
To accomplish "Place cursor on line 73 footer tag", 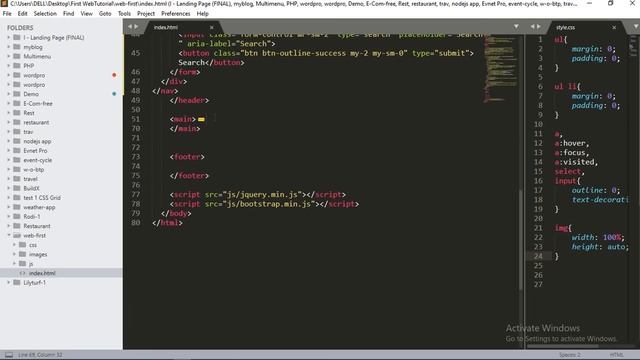I will tap(187, 157).
